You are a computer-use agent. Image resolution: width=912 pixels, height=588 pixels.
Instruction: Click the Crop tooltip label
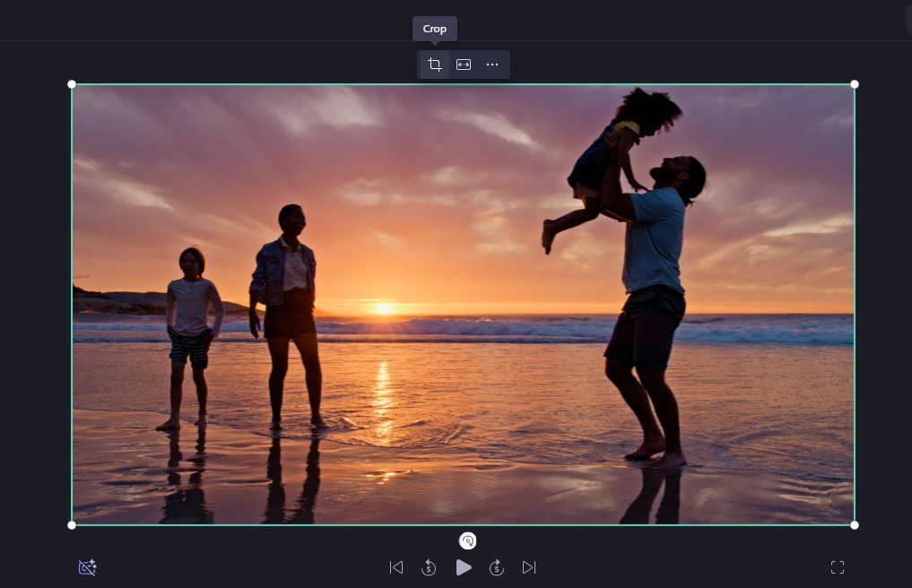(x=434, y=28)
